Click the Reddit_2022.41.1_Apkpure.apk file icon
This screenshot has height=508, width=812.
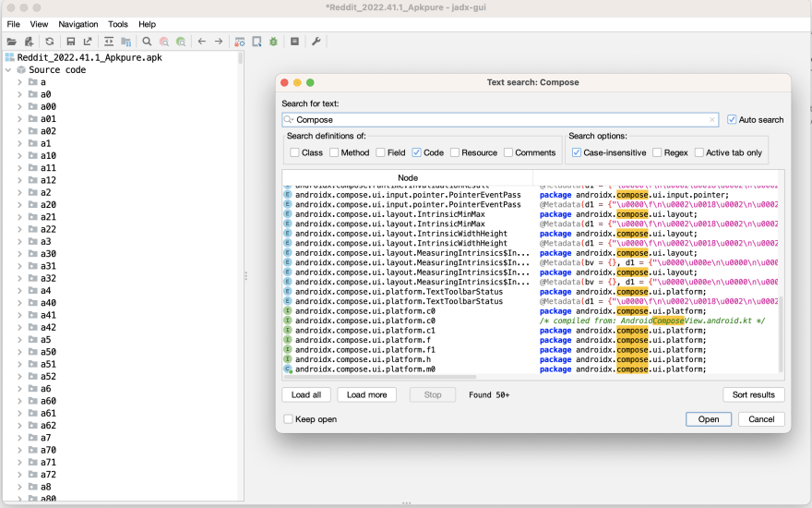point(10,57)
